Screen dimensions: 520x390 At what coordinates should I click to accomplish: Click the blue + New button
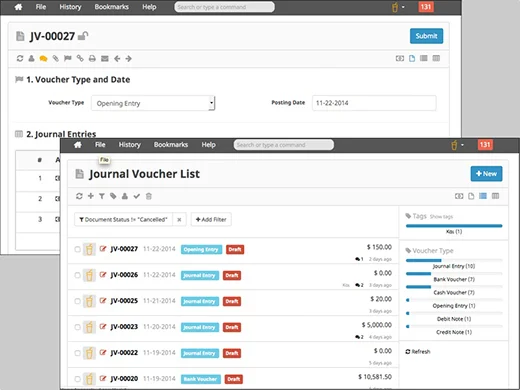[486, 174]
